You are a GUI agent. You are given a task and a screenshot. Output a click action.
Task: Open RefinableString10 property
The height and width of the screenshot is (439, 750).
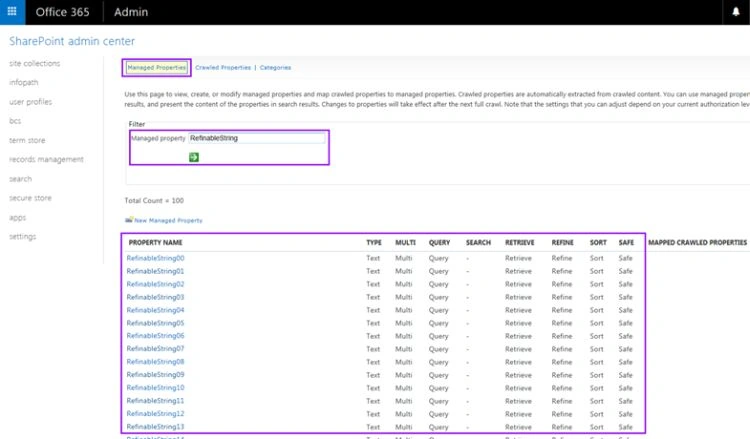click(155, 388)
